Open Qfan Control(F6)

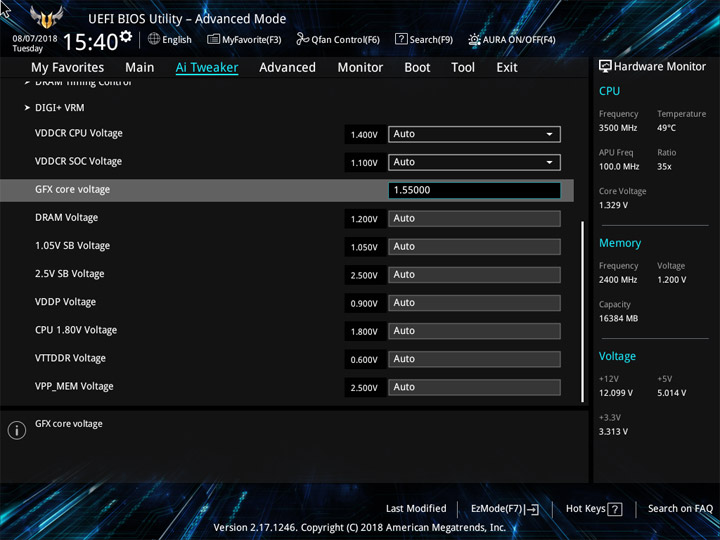(x=338, y=39)
